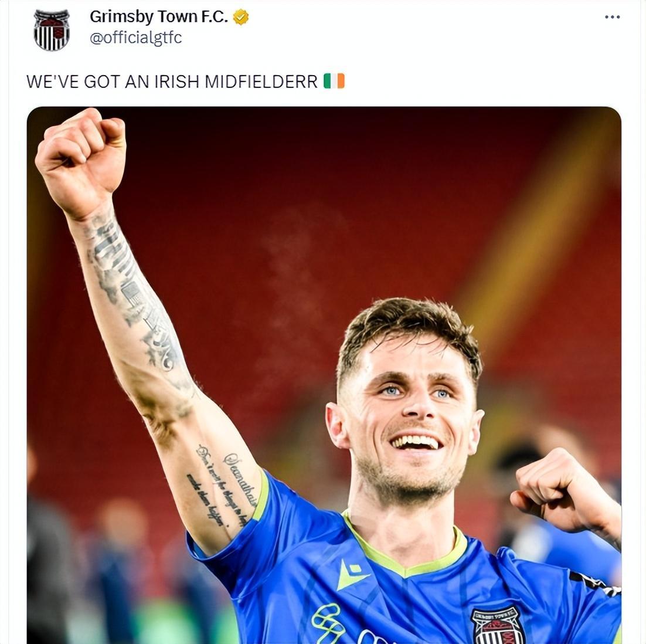The height and width of the screenshot is (644, 646).
Task: Open the @officialgtfc handle link
Action: pyautogui.click(x=135, y=38)
